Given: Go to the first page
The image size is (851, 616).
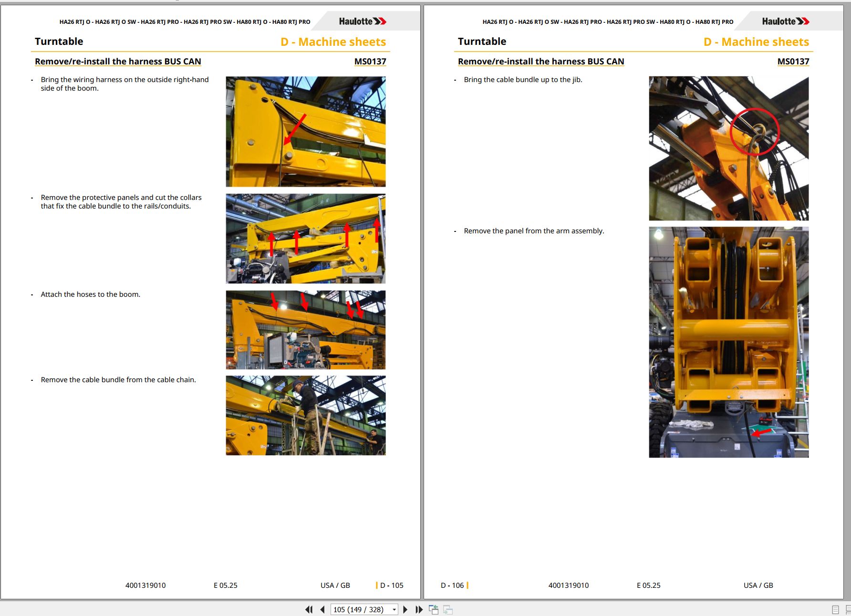Looking at the screenshot, I should (309, 609).
